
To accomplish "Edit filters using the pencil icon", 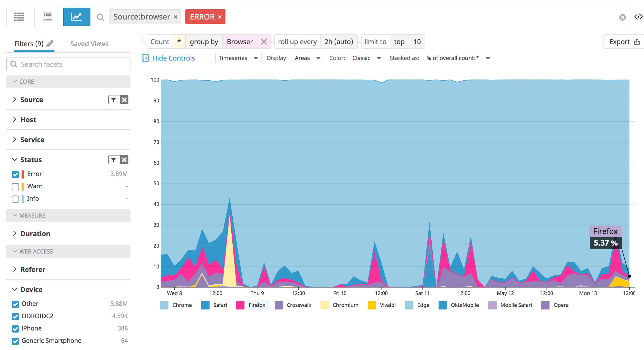I will [x=50, y=44].
